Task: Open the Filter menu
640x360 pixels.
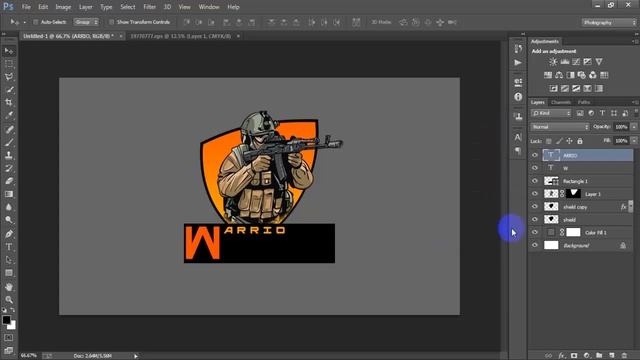Action: 149,7
